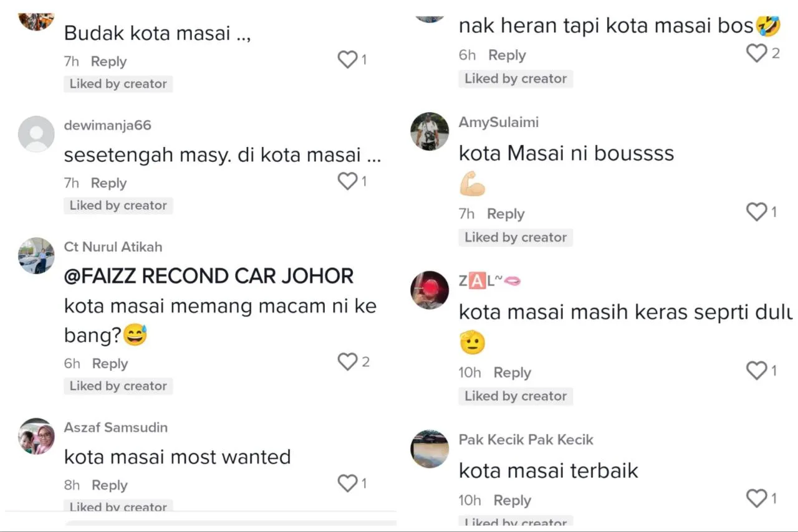Like the "nak heran tapi kota masai" comment
The image size is (798, 532).
click(757, 53)
